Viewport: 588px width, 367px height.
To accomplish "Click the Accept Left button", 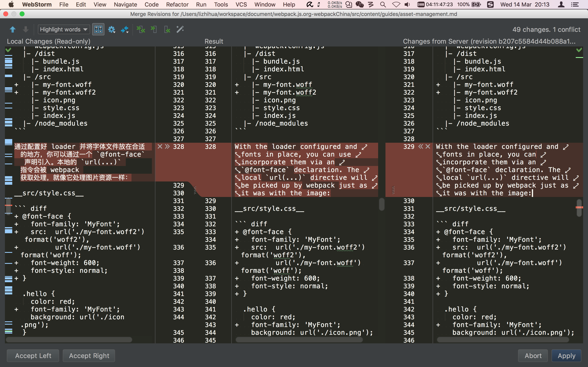I will (x=33, y=356).
